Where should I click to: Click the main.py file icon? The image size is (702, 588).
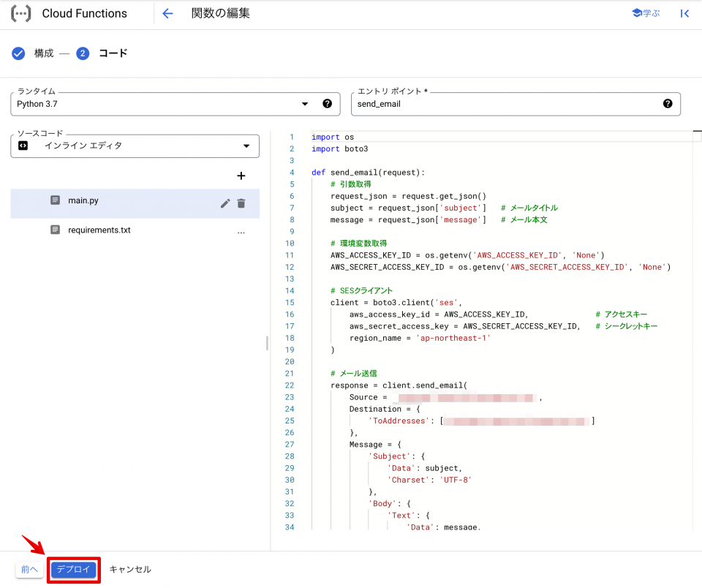[55, 200]
